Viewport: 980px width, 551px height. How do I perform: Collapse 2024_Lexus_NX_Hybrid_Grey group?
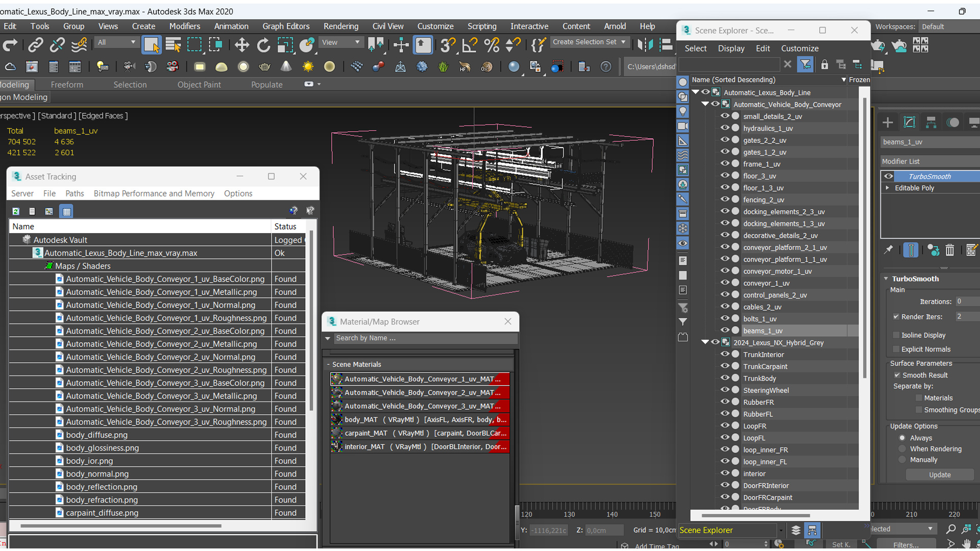tap(705, 342)
